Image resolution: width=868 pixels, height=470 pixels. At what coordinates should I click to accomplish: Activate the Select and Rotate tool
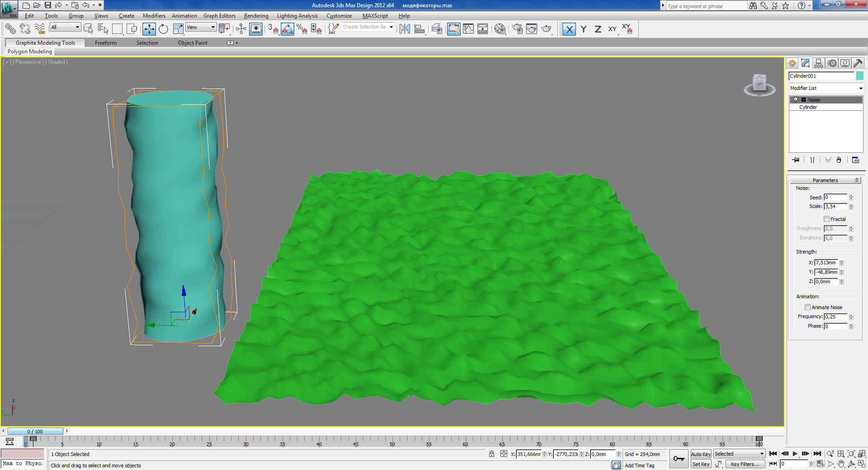point(163,29)
